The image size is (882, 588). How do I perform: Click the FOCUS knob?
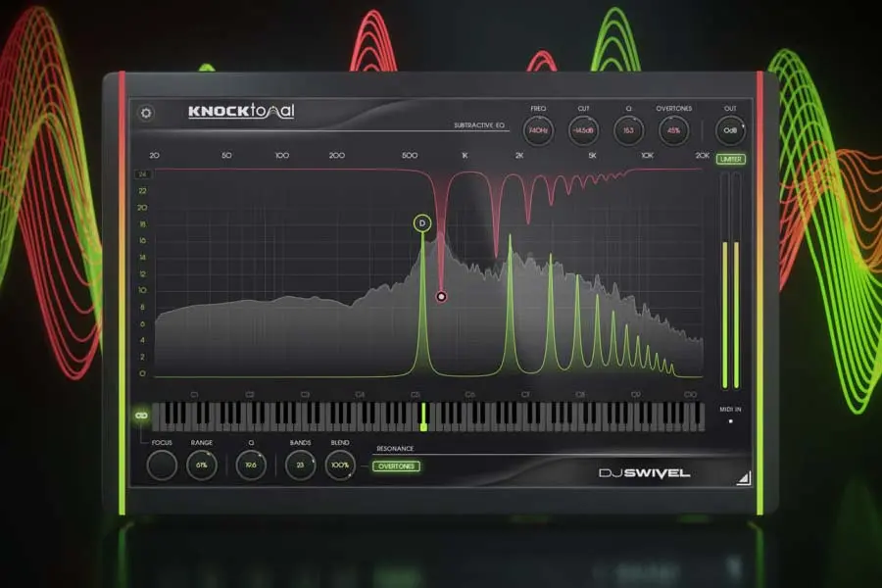pyautogui.click(x=162, y=465)
